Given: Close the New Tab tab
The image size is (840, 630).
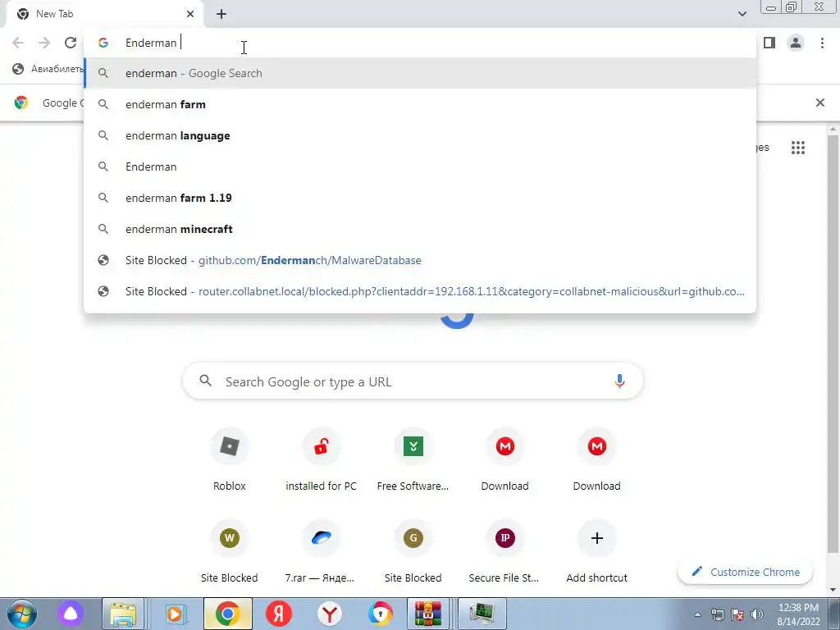Looking at the screenshot, I should pyautogui.click(x=190, y=14).
